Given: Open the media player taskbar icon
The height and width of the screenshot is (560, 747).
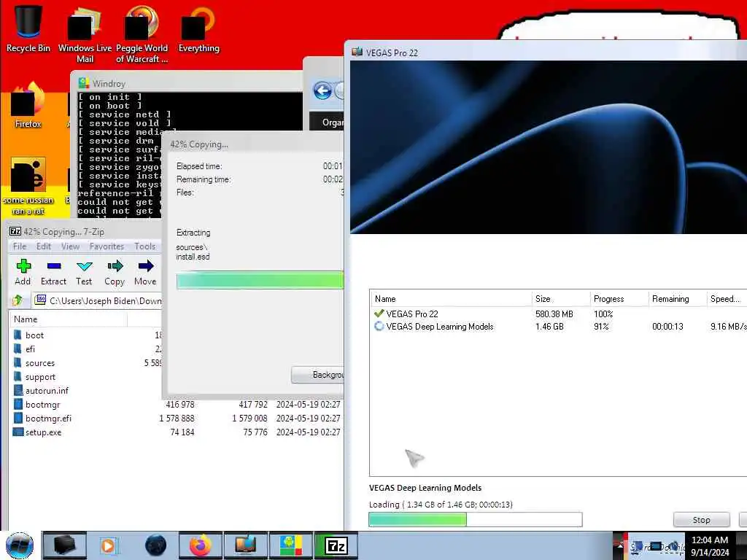Looking at the screenshot, I should 108,545.
